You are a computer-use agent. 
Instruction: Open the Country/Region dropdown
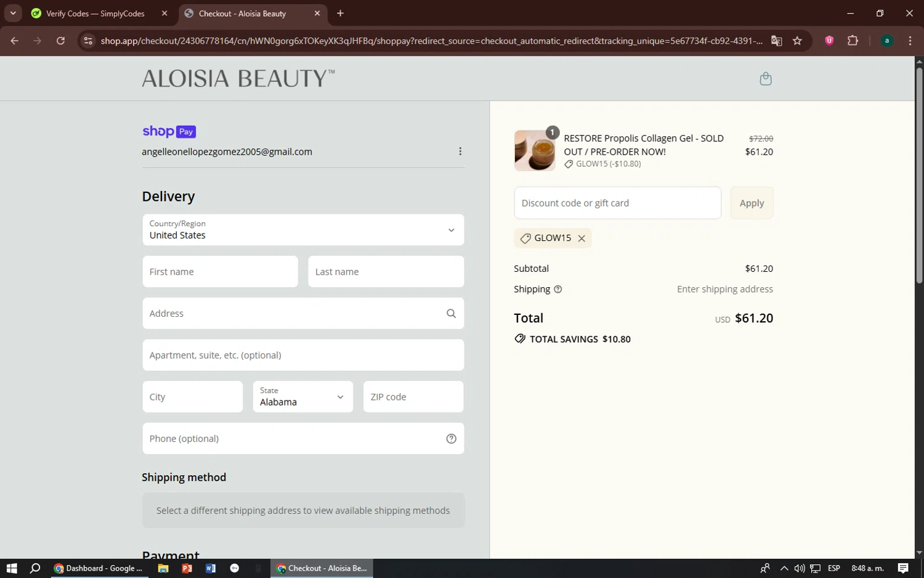click(303, 230)
